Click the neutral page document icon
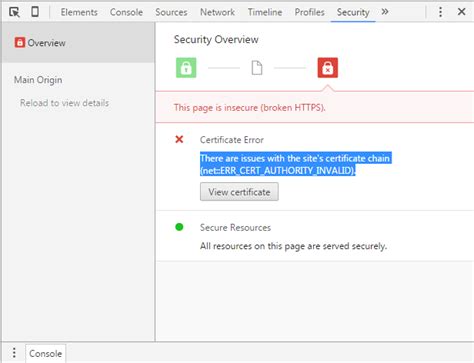The width and height of the screenshot is (474, 363). click(257, 68)
